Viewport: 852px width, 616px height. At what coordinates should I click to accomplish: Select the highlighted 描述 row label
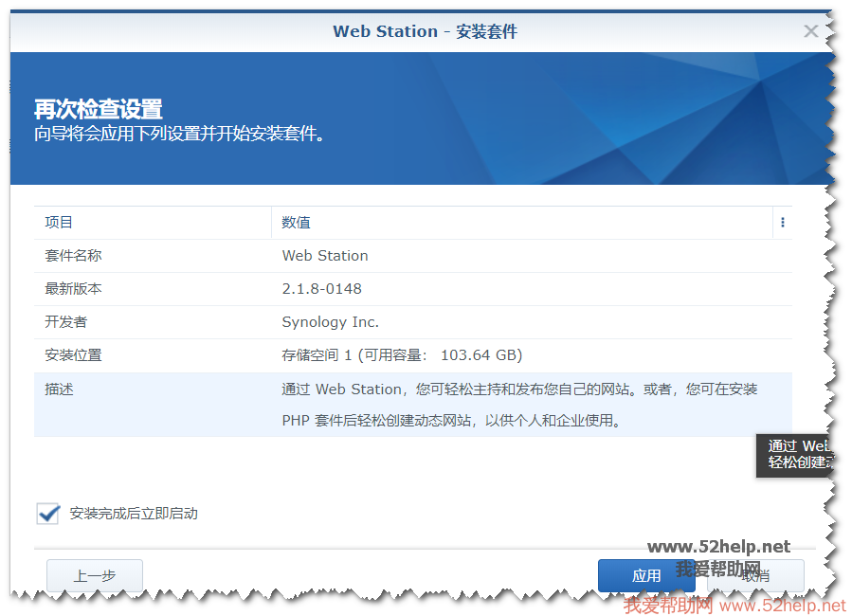pos(59,390)
